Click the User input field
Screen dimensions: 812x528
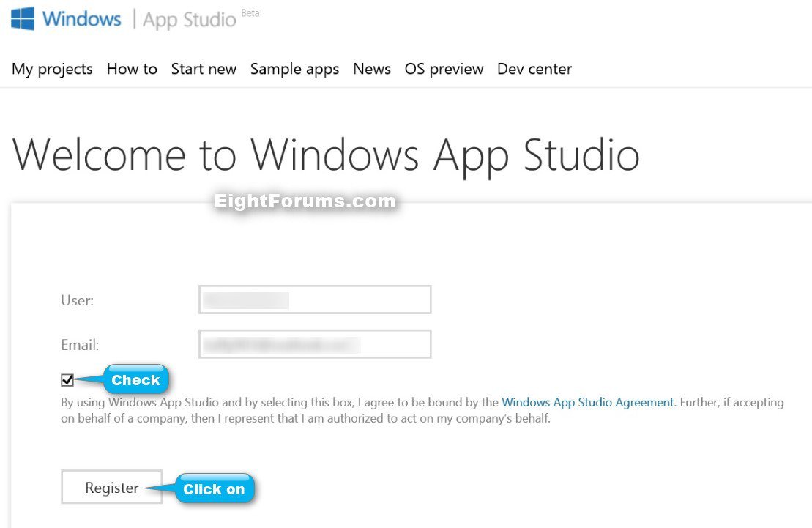pyautogui.click(x=315, y=300)
